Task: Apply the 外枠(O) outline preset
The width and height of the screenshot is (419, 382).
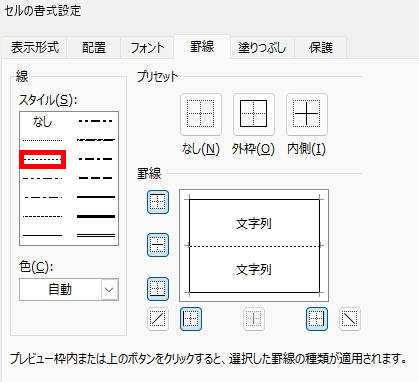Action: [254, 114]
